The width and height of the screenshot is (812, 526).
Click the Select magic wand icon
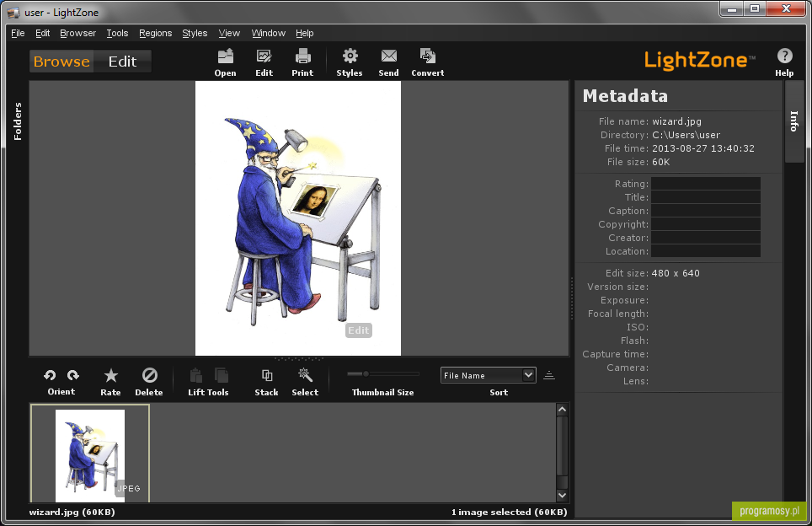pyautogui.click(x=305, y=375)
